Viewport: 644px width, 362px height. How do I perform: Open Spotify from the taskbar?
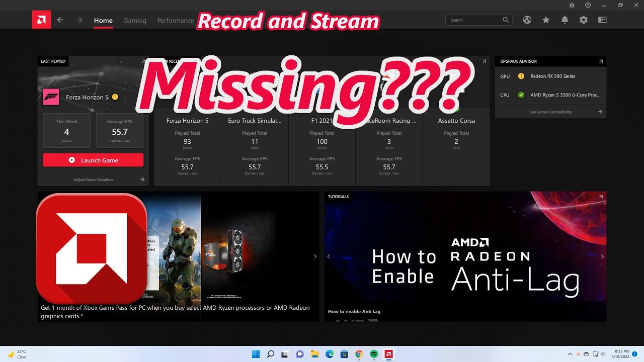pos(374,354)
